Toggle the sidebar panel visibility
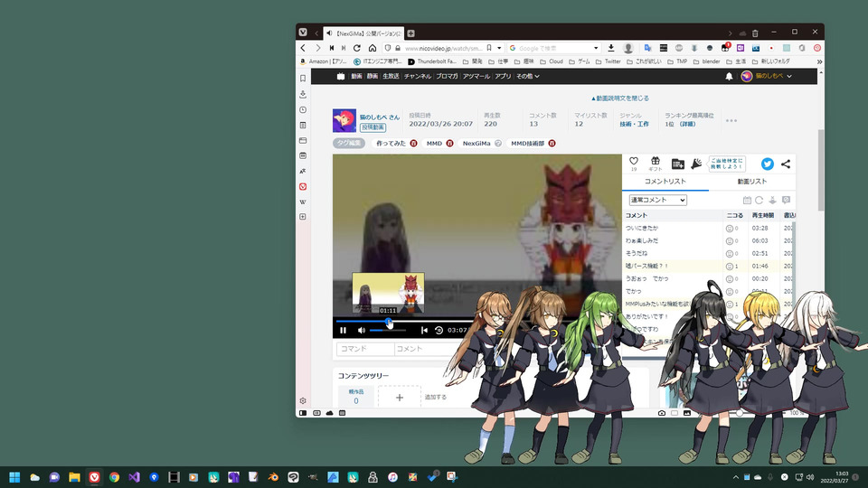 (x=303, y=413)
